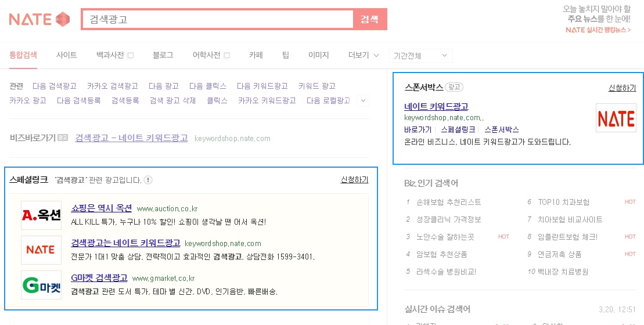Focus the search input containing 검색광고
The image size is (644, 325).
click(218, 19)
